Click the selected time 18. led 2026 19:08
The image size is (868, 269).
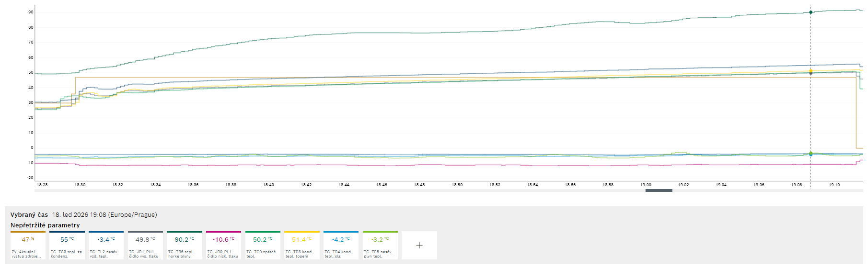coord(104,215)
